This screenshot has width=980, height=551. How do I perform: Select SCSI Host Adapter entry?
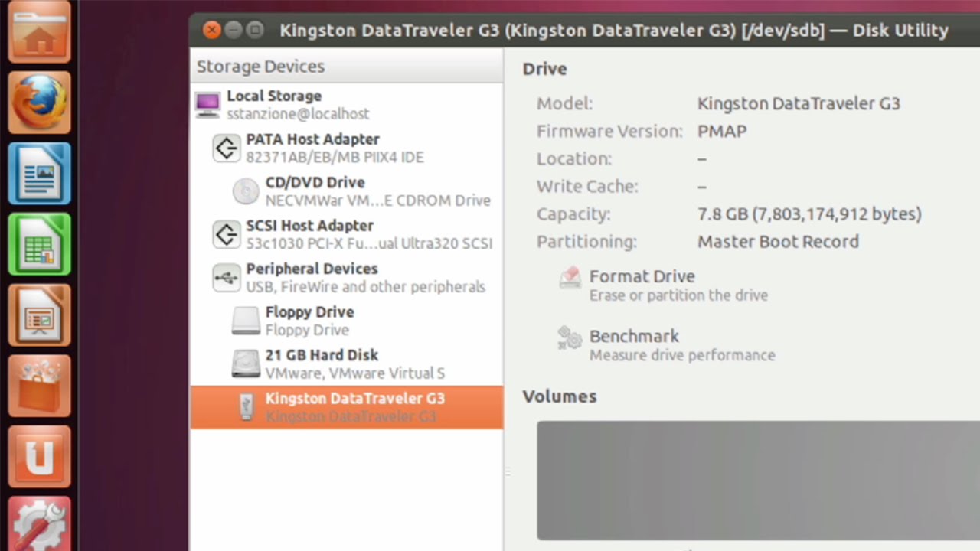[x=347, y=234]
